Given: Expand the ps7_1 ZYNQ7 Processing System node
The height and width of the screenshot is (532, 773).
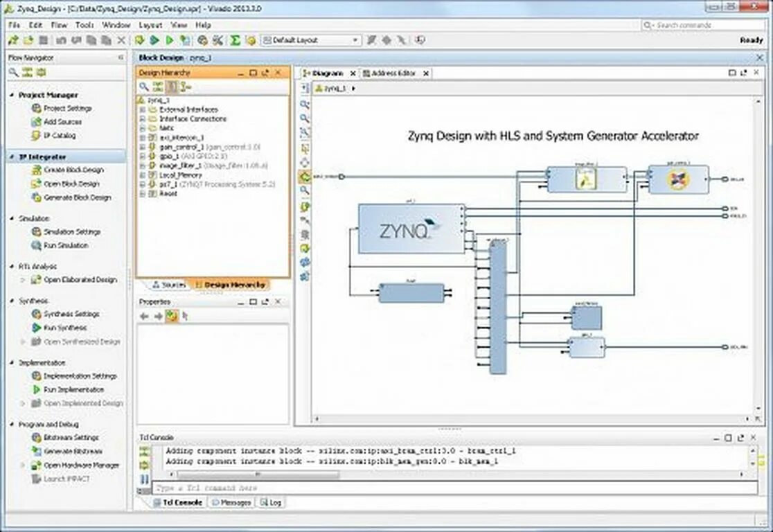Looking at the screenshot, I should 142,184.
